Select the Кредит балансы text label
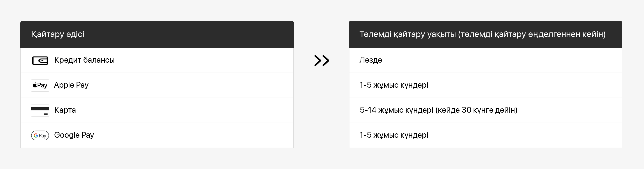 click(x=84, y=60)
